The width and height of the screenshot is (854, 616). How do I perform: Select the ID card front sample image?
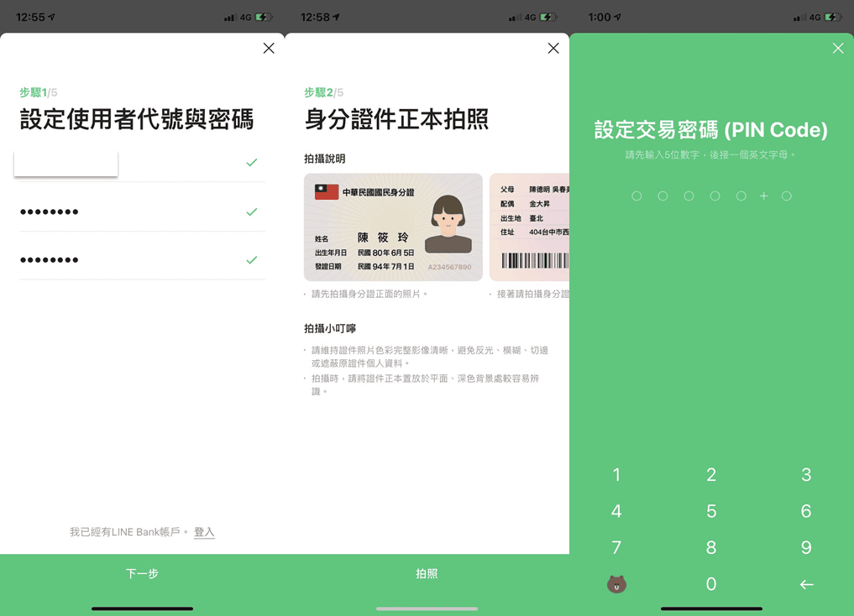tap(393, 227)
